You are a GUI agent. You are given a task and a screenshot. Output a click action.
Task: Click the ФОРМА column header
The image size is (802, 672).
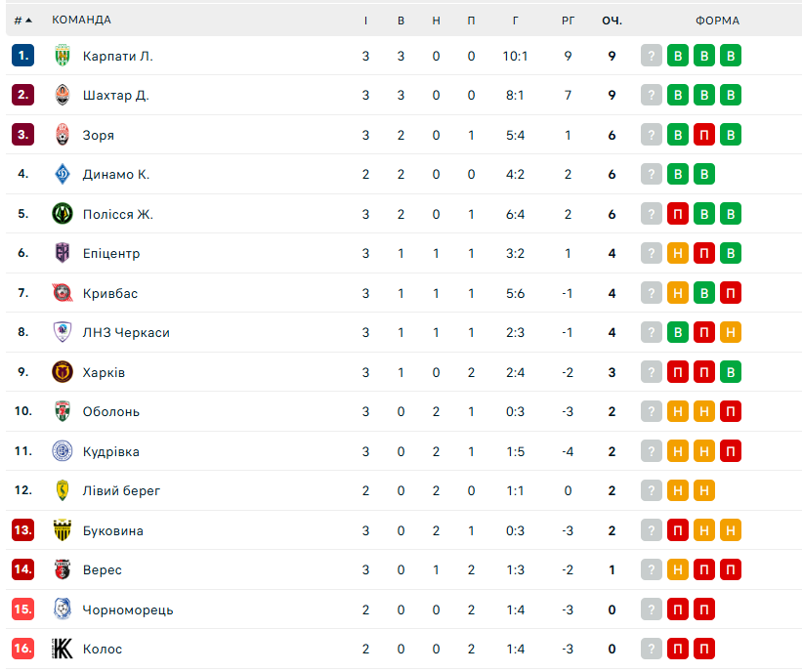pyautogui.click(x=717, y=21)
